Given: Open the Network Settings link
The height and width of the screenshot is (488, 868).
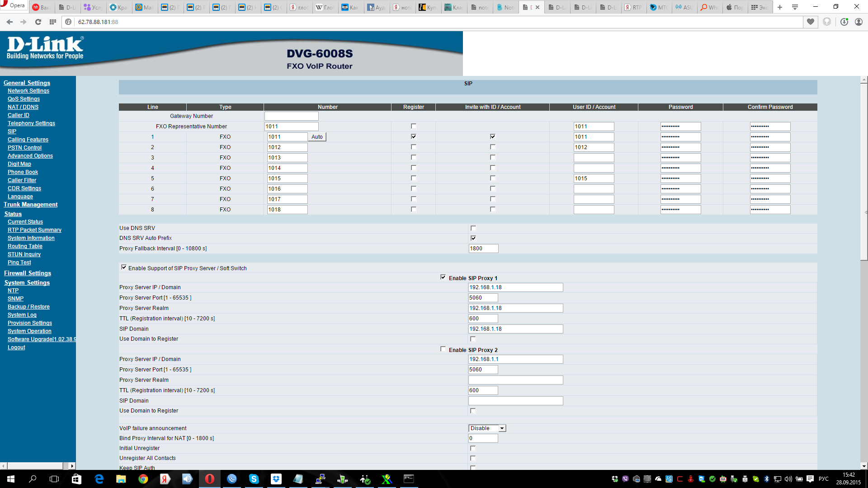Looking at the screenshot, I should 28,91.
